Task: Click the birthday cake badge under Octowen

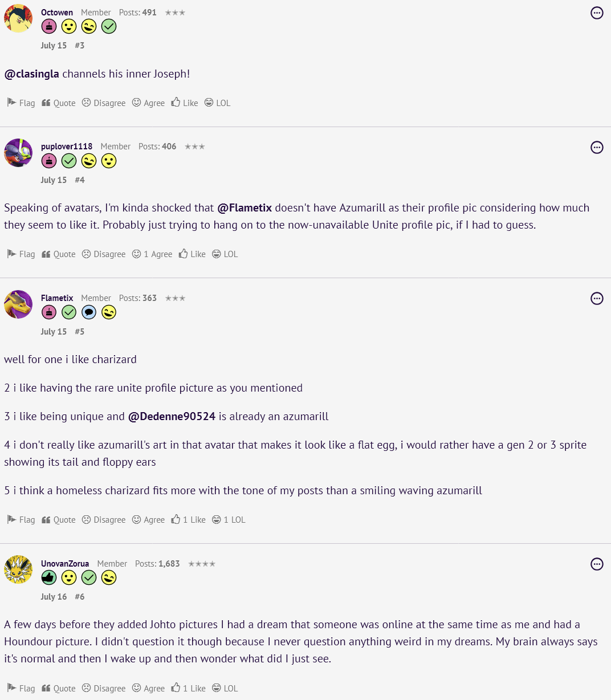Action: click(49, 26)
